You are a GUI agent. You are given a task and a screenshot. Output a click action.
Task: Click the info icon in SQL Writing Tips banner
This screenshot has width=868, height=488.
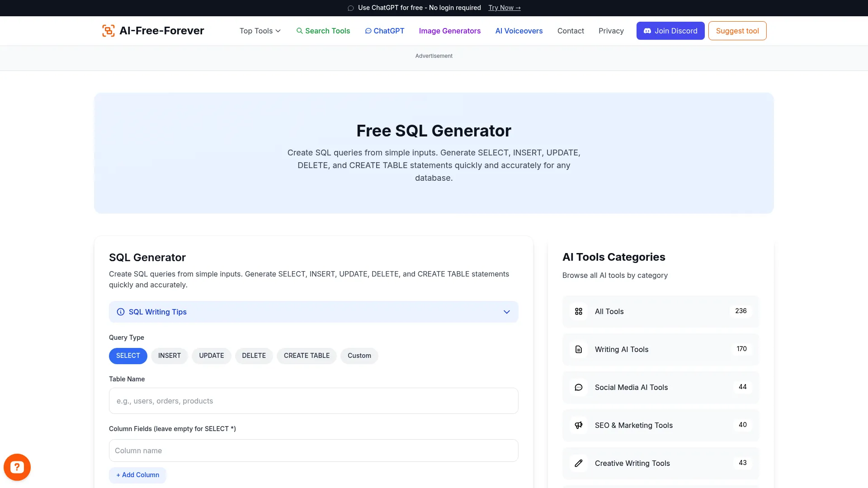click(x=120, y=312)
